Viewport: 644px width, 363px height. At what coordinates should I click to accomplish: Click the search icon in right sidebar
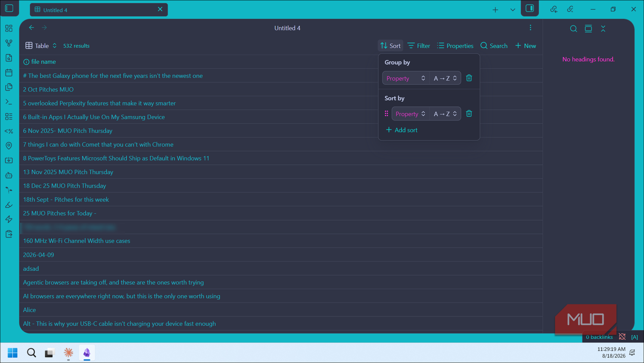click(x=573, y=29)
